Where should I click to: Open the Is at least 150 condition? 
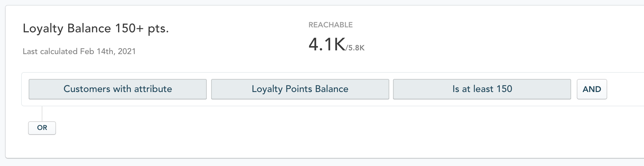[x=482, y=89]
